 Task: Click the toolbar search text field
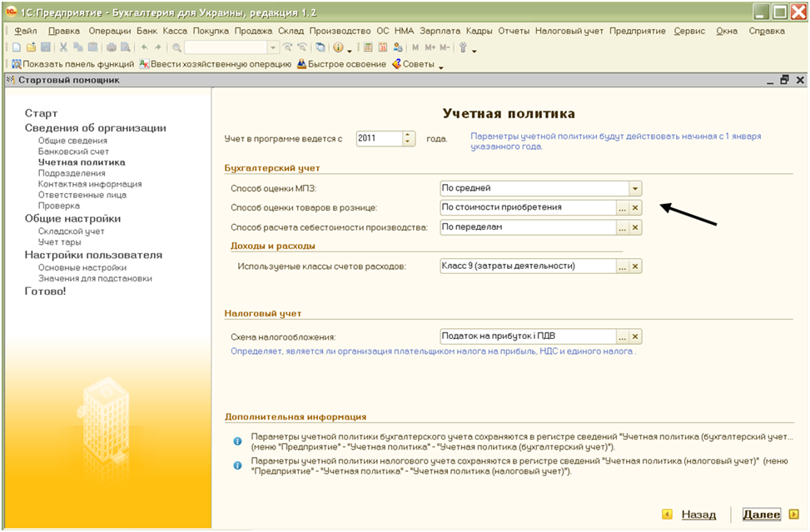pyautogui.click(x=226, y=47)
